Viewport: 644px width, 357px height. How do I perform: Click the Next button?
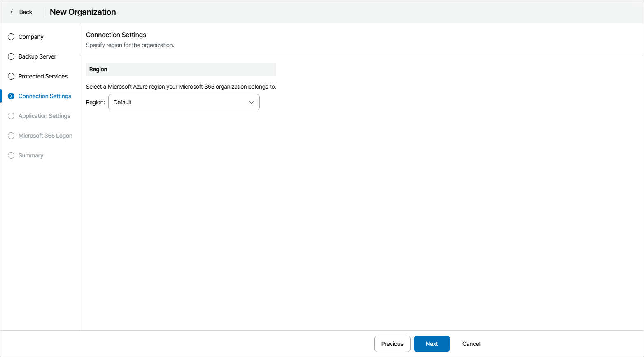point(432,344)
